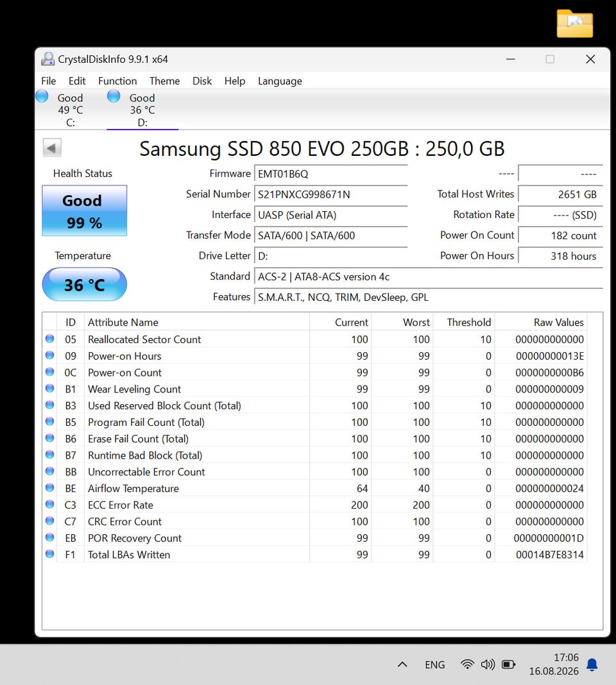
Task: Click the Serial Number field
Action: click(331, 194)
